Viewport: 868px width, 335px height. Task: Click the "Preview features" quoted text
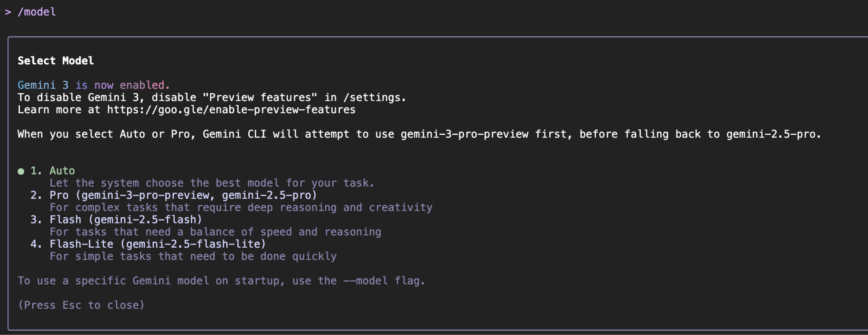point(260,98)
